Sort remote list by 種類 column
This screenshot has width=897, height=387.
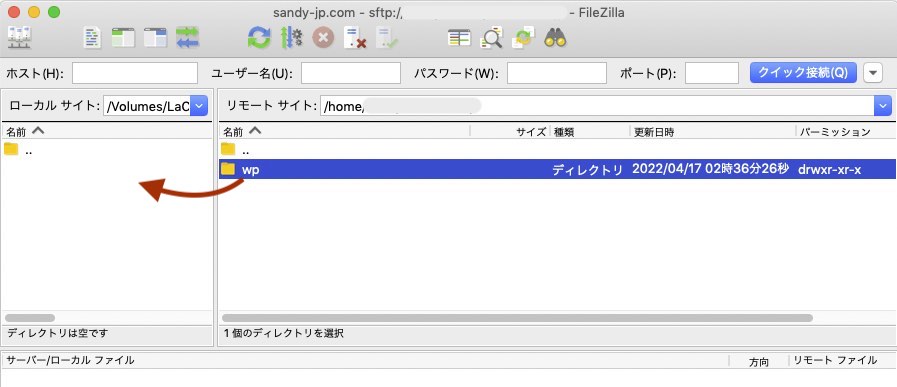590,132
